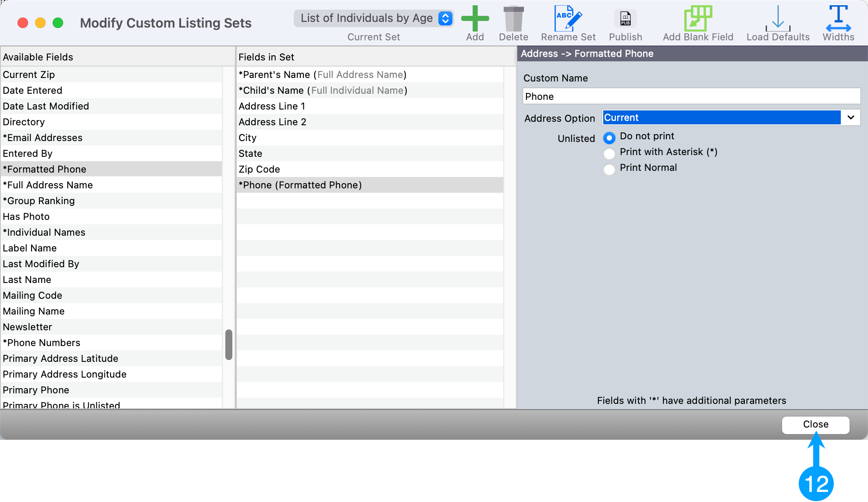The height and width of the screenshot is (502, 868).
Task: Click the Custom Name text field
Action: click(x=691, y=96)
